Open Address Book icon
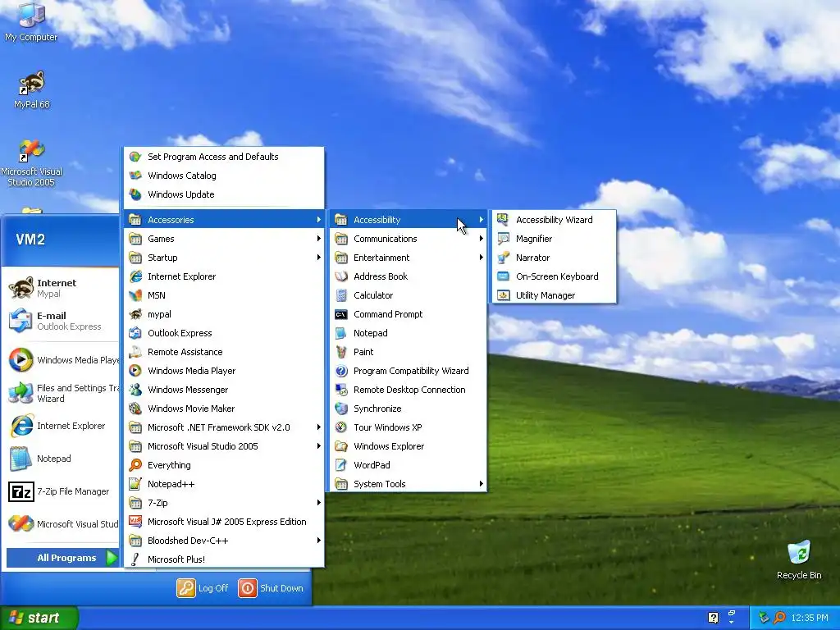The width and height of the screenshot is (840, 630). 340,276
